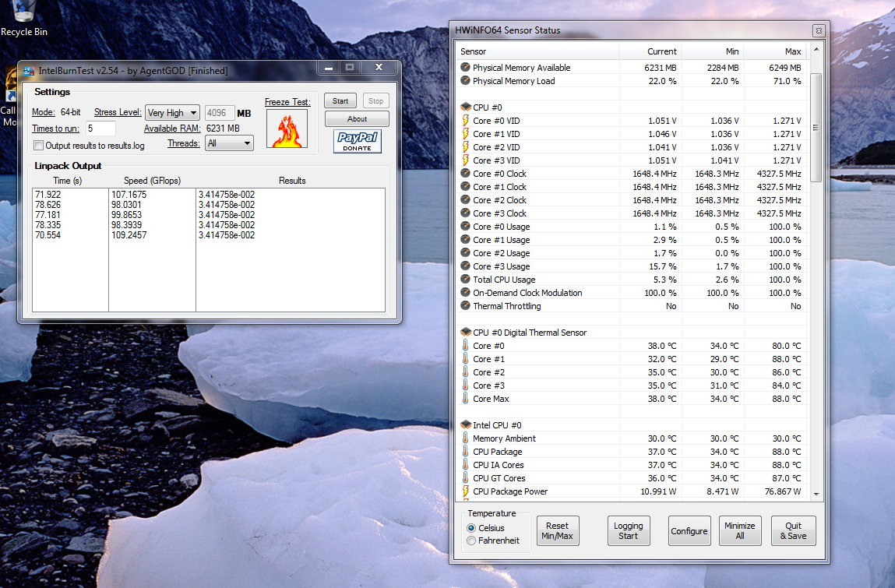The image size is (895, 588).
Task: Click the Core #0 VID voltage bolt icon
Action: pos(465,121)
